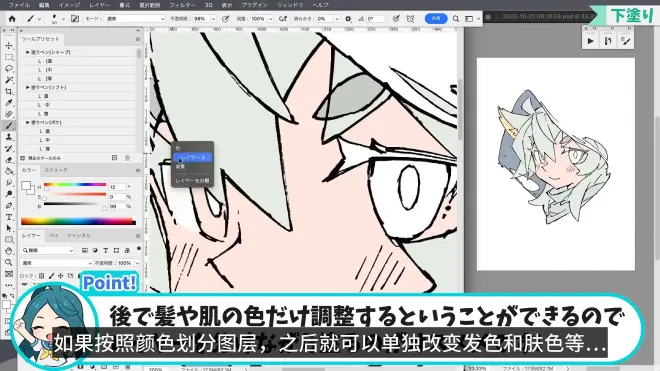The image size is (660, 371).
Task: Toggle lock transparent pixels
Action: click(x=41, y=276)
